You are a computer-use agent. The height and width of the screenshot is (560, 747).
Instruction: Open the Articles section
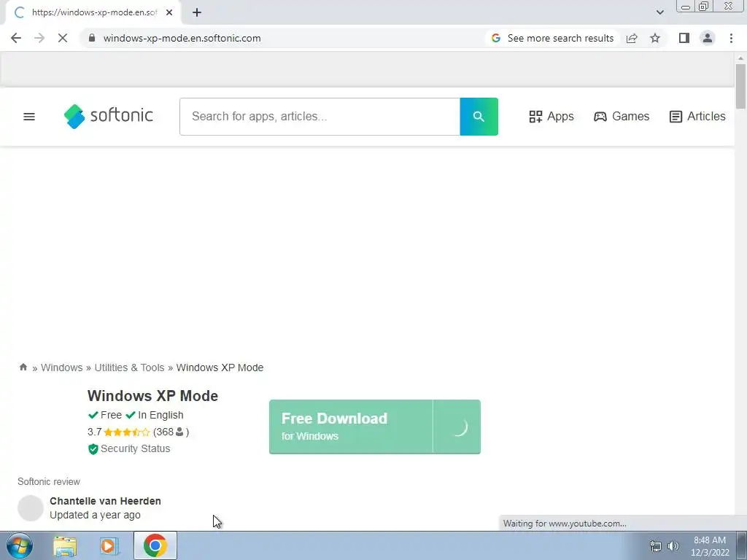pos(697,116)
